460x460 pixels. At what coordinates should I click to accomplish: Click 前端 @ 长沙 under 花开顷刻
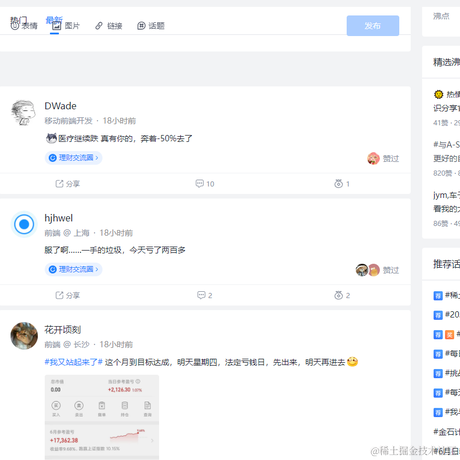click(67, 344)
